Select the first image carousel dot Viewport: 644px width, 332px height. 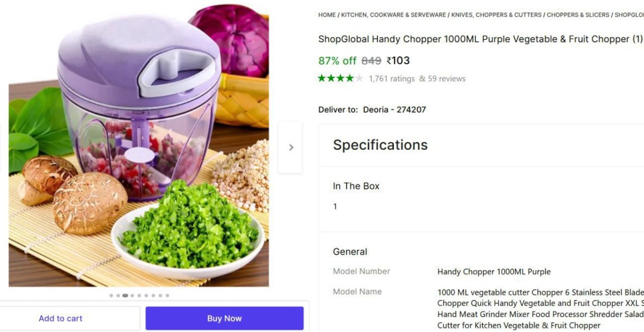[111, 296]
